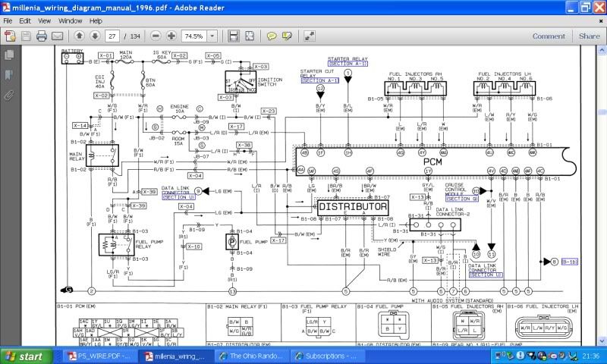This screenshot has width=607, height=364.
Task: Open the File menu
Action: tap(8, 21)
